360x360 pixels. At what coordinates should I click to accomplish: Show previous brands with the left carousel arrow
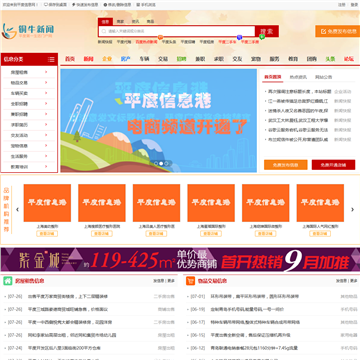point(17,210)
